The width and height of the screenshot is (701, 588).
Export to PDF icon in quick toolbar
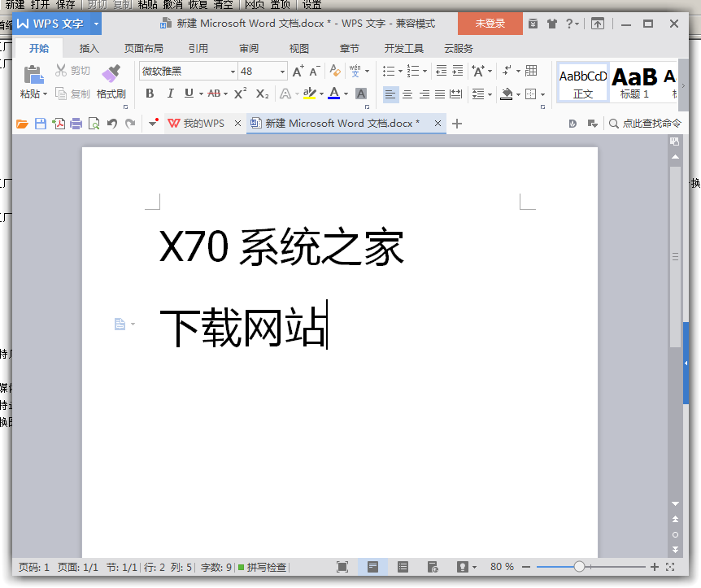pyautogui.click(x=59, y=124)
